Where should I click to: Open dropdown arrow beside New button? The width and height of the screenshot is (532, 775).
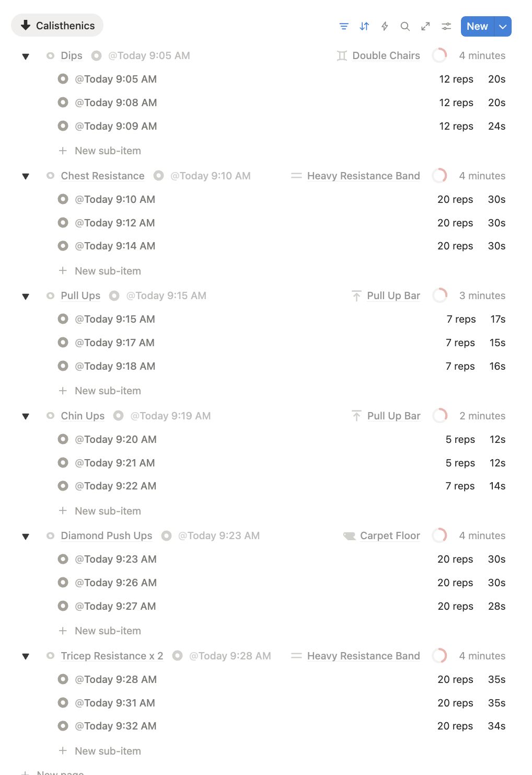tap(503, 27)
